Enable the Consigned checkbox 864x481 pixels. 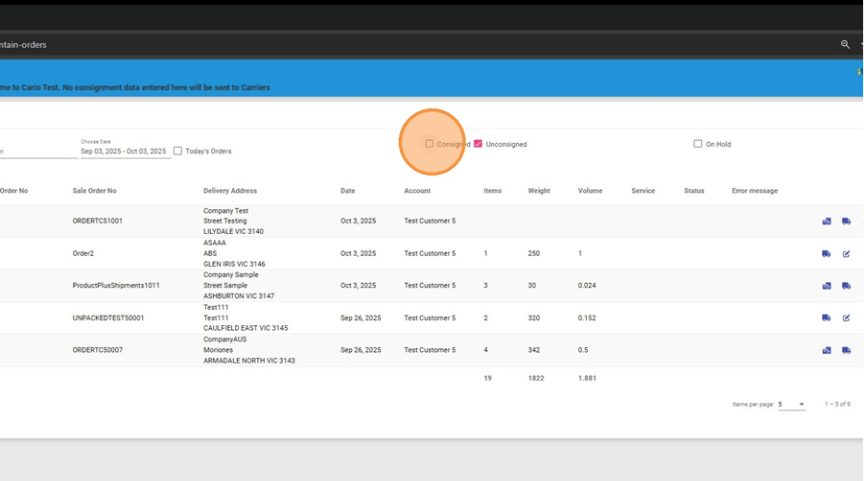coord(430,144)
